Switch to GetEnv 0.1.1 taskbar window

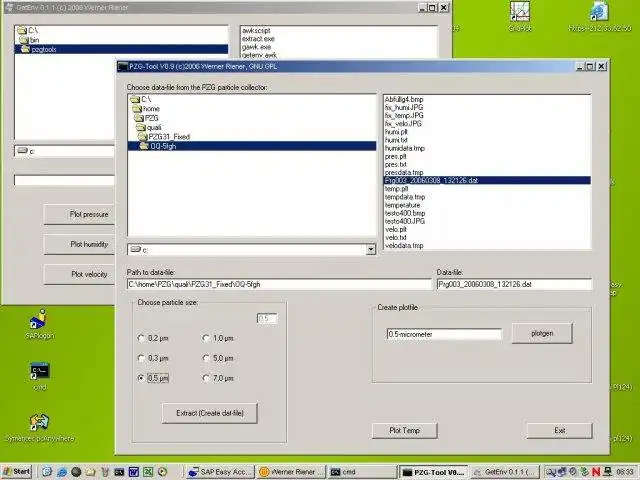[504, 472]
